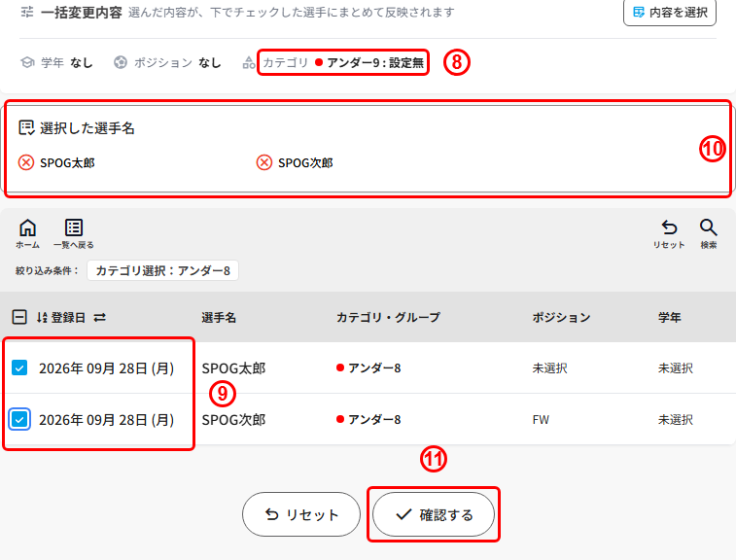Image resolution: width=736 pixels, height=560 pixels.
Task: Click the 学年 なし value
Action: (x=82, y=62)
